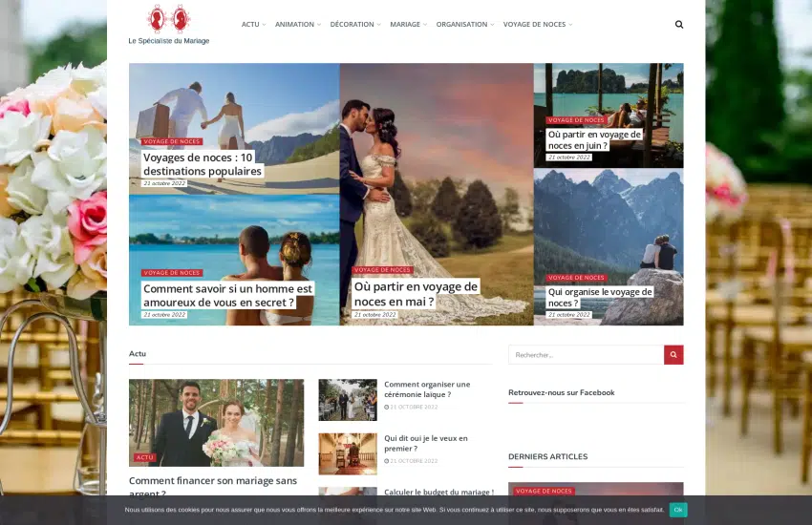Screen dimensions: 812x525
Task: Select the Organisation menu item
Action: [x=464, y=25]
